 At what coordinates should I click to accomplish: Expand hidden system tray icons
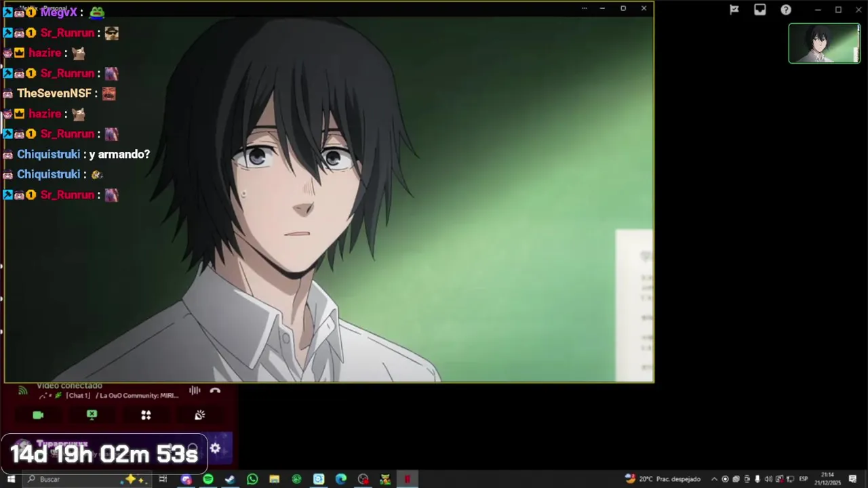pyautogui.click(x=714, y=479)
